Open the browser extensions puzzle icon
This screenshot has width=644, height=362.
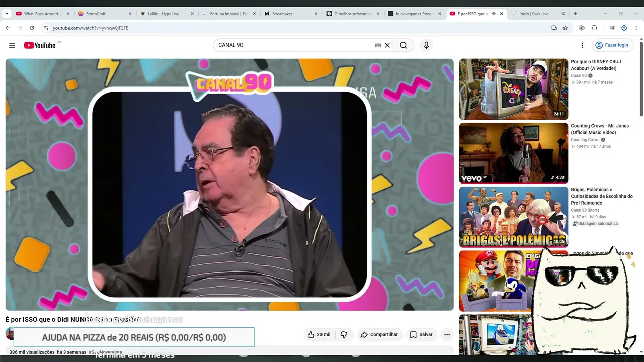pos(594,28)
